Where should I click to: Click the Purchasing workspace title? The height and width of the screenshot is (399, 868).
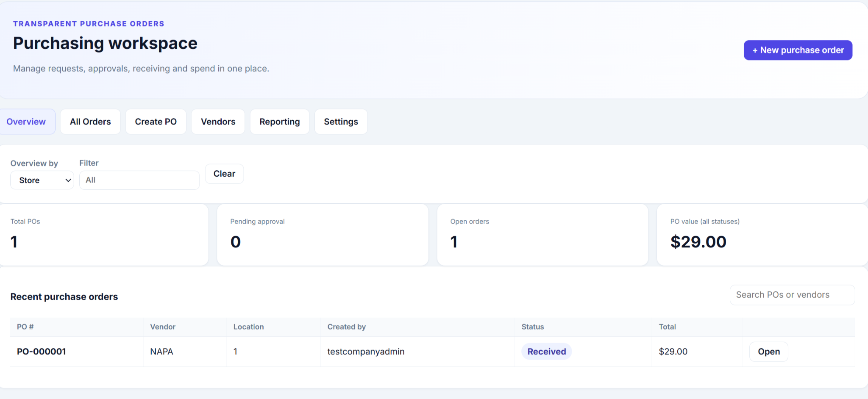coord(105,43)
